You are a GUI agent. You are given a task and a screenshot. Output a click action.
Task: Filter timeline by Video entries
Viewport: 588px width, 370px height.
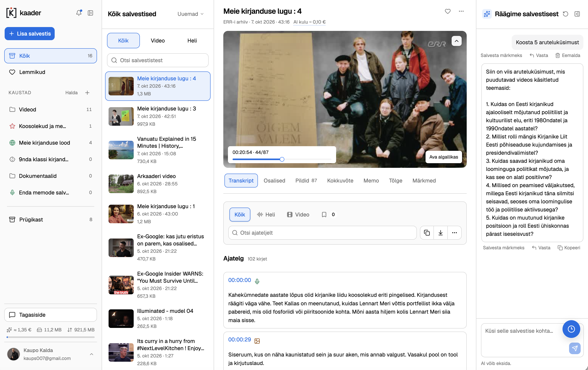tap(298, 215)
